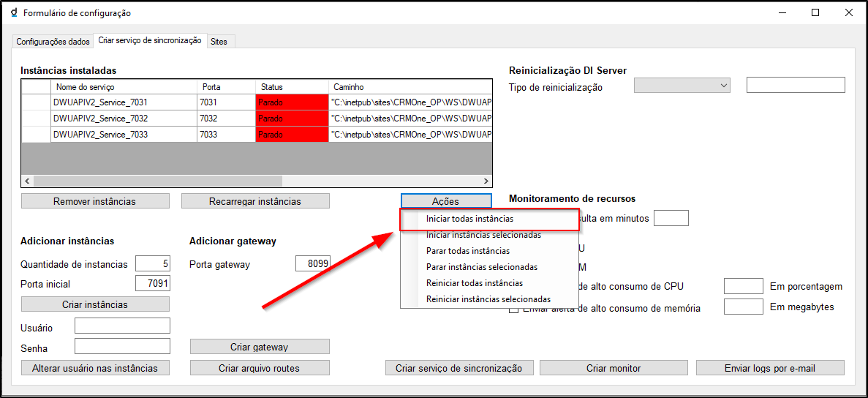This screenshot has height=398, width=868.
Task: Click Recarregar instâncias button
Action: 255,201
